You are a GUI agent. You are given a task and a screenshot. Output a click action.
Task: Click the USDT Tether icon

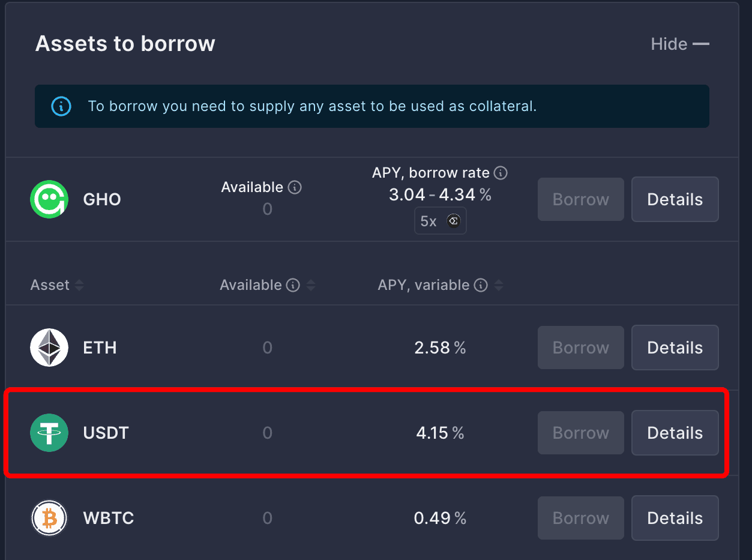(x=49, y=433)
